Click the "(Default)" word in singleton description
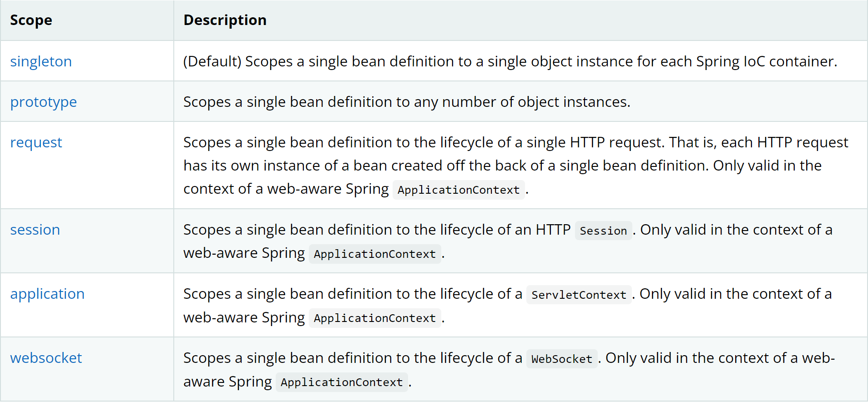The height and width of the screenshot is (402, 868). (x=212, y=61)
